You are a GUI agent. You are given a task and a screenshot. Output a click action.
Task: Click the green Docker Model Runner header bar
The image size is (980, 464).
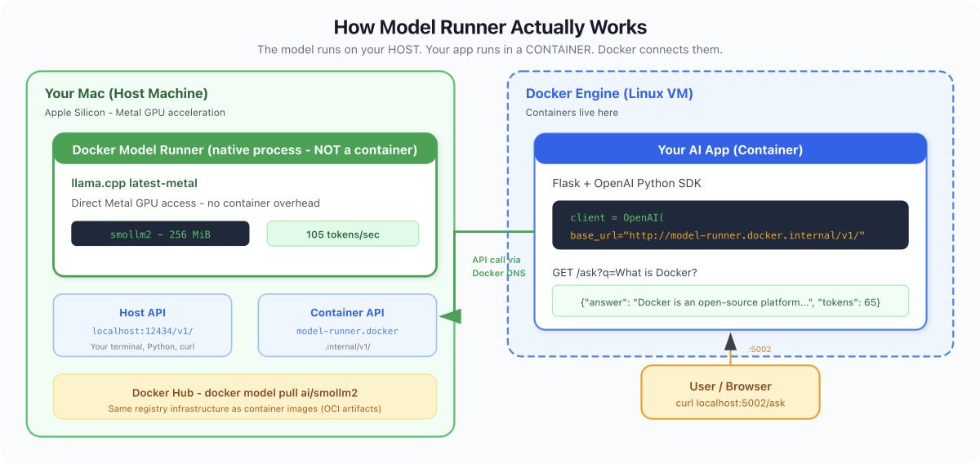click(245, 149)
